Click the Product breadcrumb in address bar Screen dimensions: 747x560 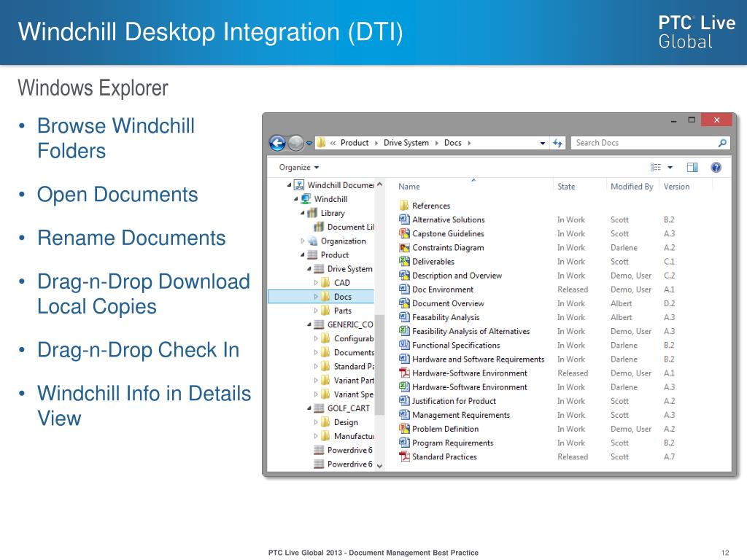(x=355, y=143)
